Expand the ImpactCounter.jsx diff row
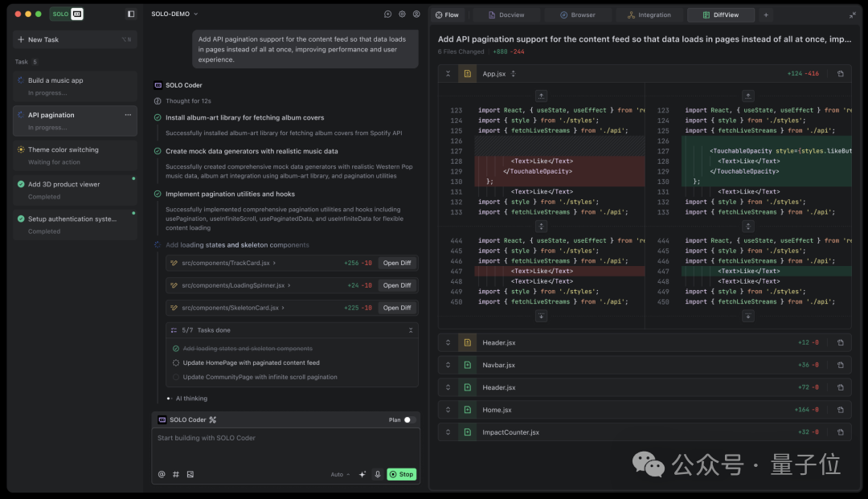868x499 pixels. click(448, 432)
